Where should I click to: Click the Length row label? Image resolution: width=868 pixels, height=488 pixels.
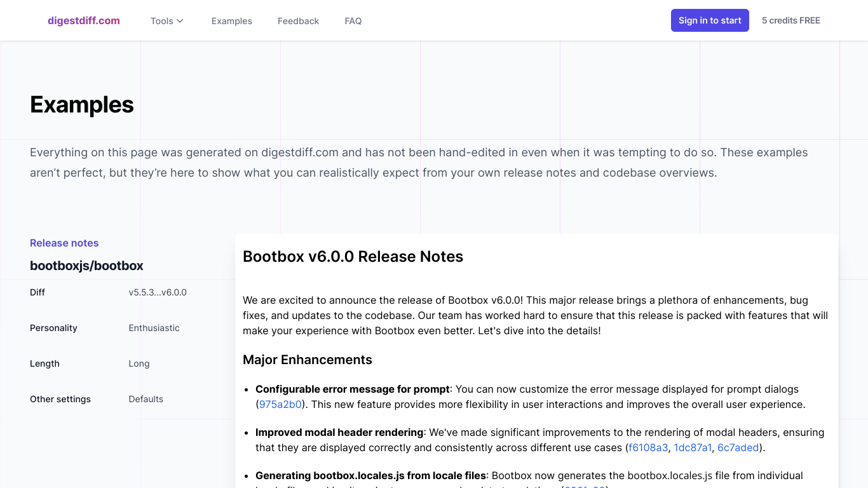44,363
